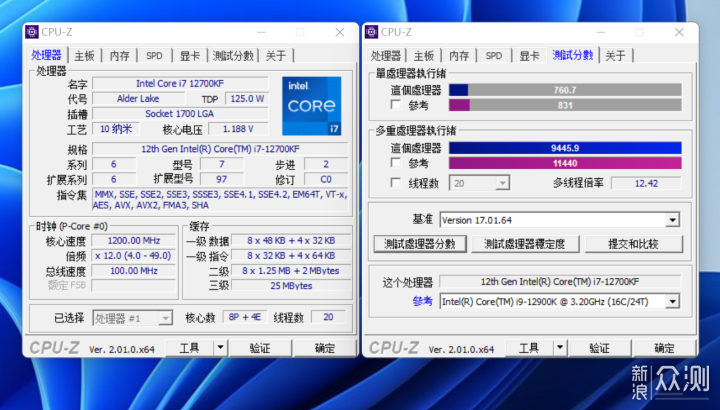Click 工具 button in left window
This screenshot has height=410, width=720.
point(189,348)
